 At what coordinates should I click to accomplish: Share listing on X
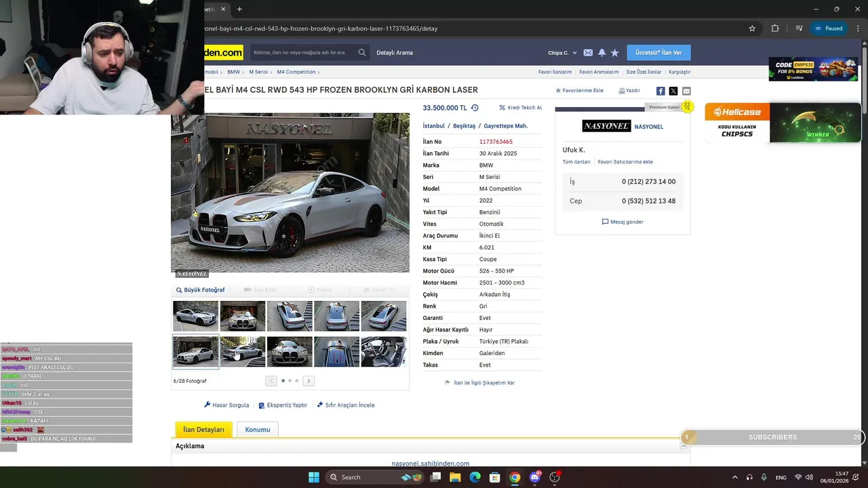point(673,91)
